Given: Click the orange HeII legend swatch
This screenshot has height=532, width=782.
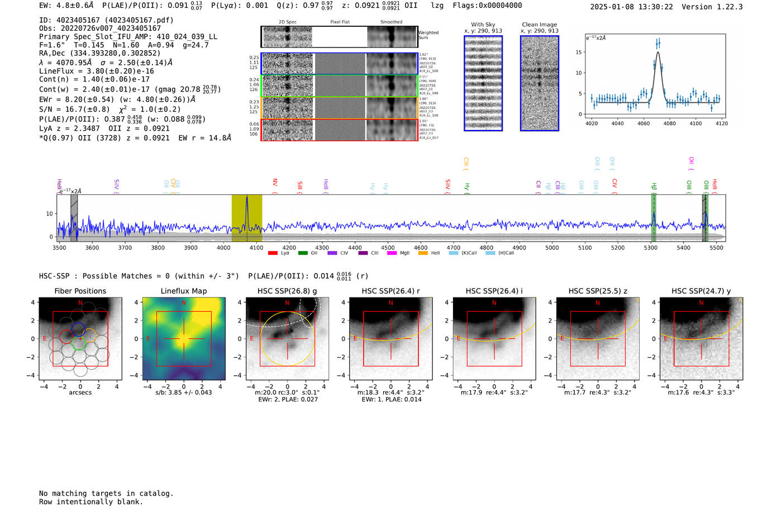Looking at the screenshot, I should click(x=423, y=253).
